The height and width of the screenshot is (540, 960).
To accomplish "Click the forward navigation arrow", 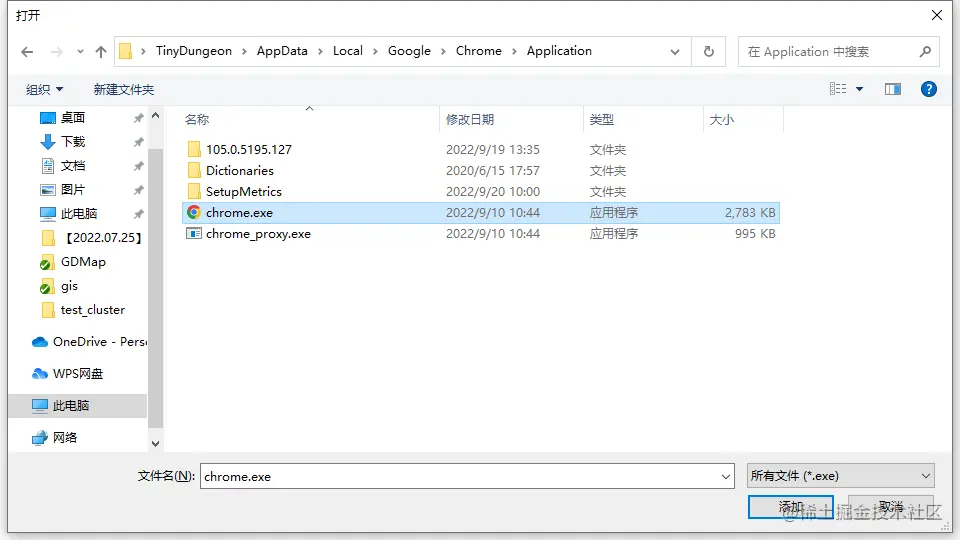I will 56,52.
